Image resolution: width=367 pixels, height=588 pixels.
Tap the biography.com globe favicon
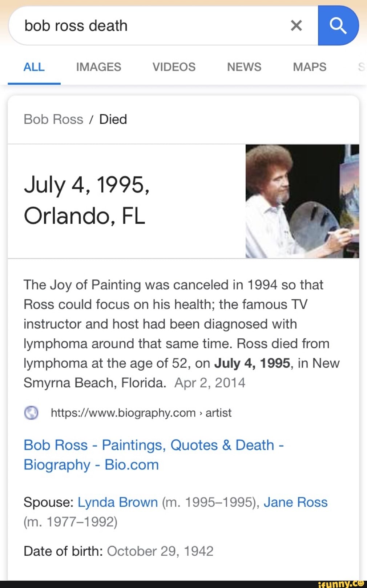point(31,413)
